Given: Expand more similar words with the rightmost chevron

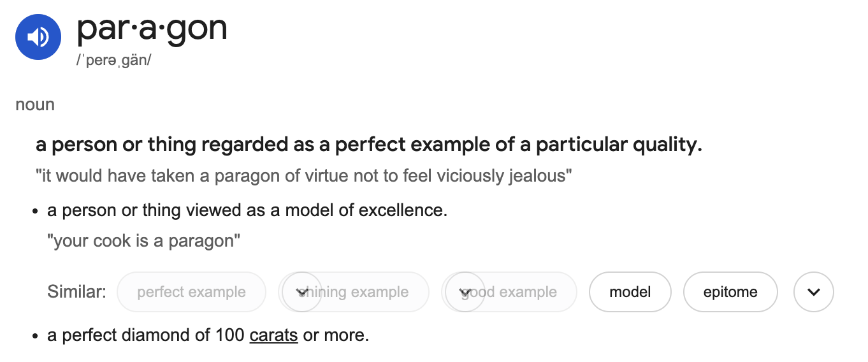Looking at the screenshot, I should [813, 292].
